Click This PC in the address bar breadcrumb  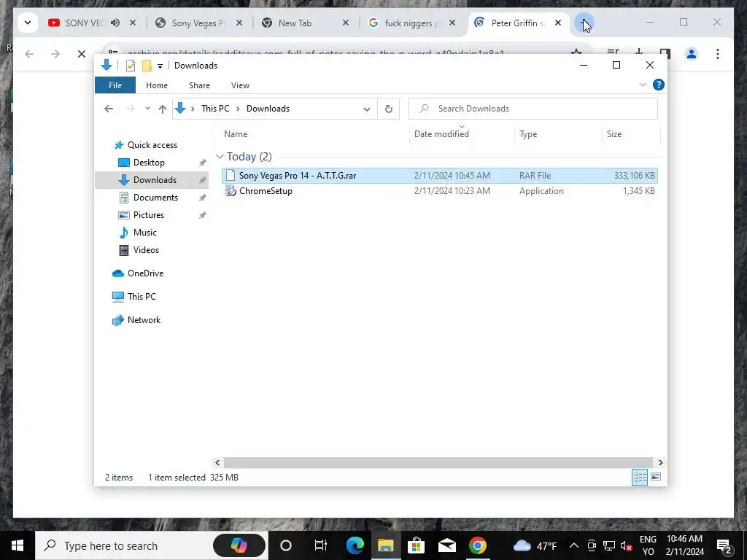click(x=215, y=109)
